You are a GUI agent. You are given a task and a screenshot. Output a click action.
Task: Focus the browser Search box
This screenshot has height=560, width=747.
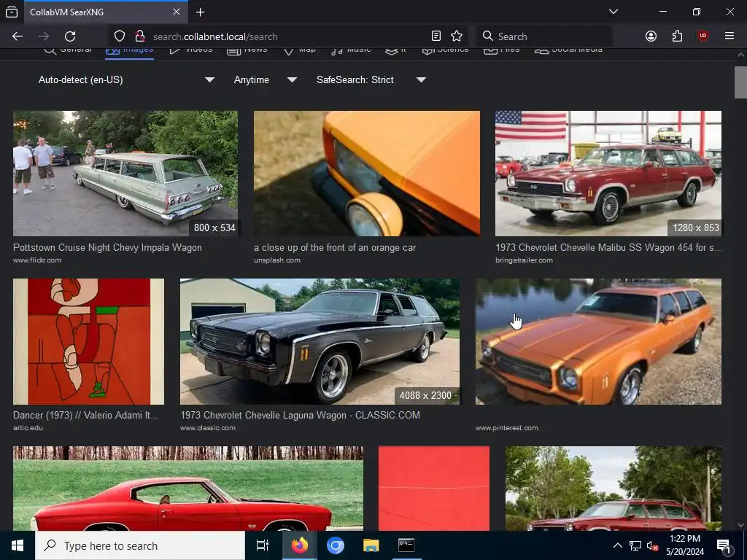click(544, 36)
